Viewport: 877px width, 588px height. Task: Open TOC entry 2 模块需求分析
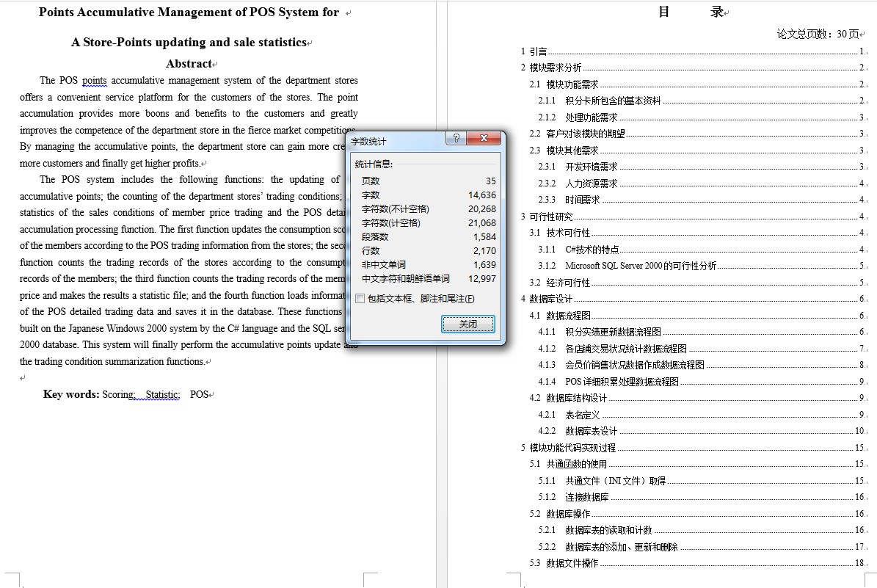tap(693, 68)
